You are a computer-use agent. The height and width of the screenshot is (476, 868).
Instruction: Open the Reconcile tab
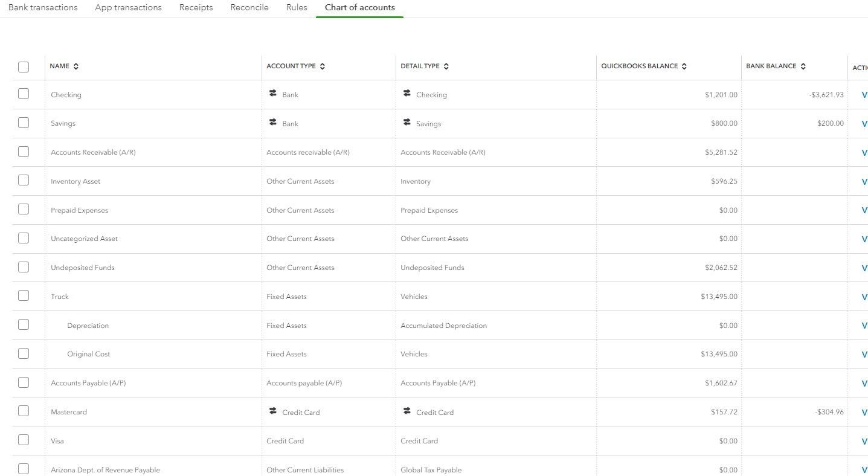249,7
